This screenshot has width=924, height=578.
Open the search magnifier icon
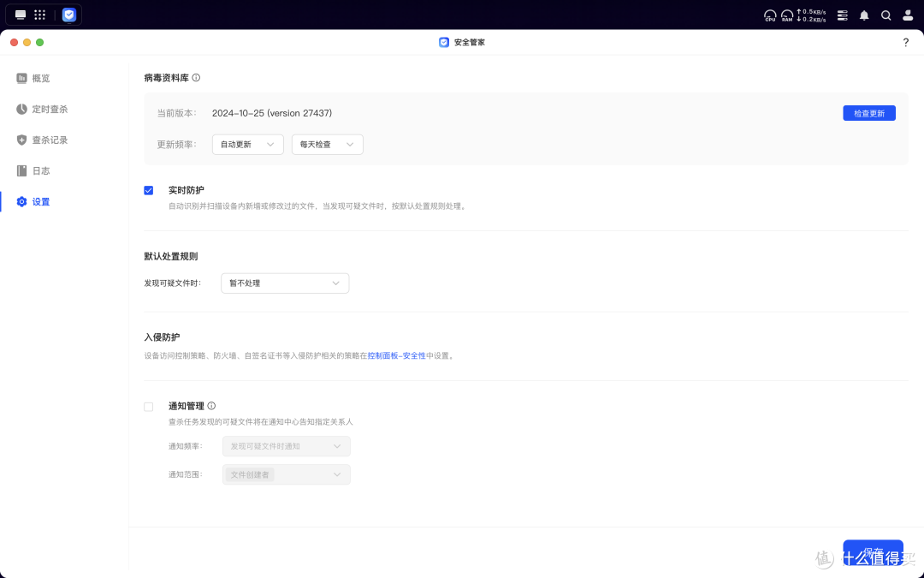click(885, 15)
